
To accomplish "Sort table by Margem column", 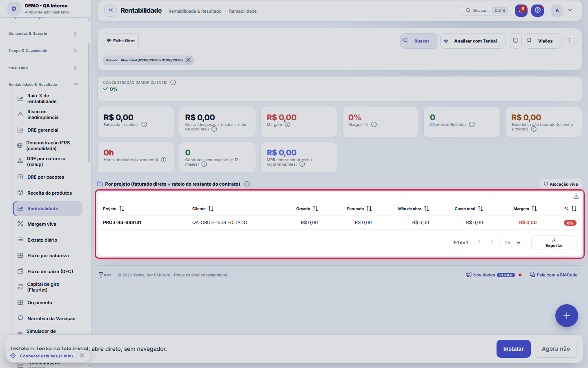I will point(525,209).
